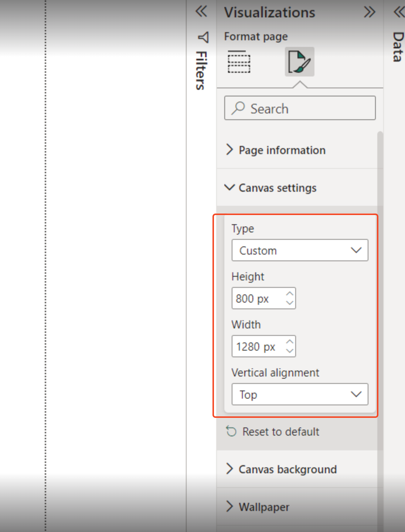Decrease Width using the down stepper arrow
The width and height of the screenshot is (405, 532).
290,351
